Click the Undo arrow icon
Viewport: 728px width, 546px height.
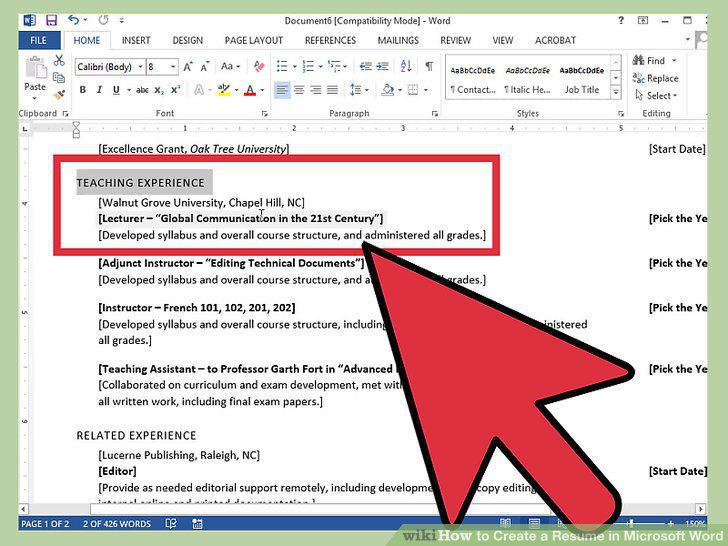point(73,20)
